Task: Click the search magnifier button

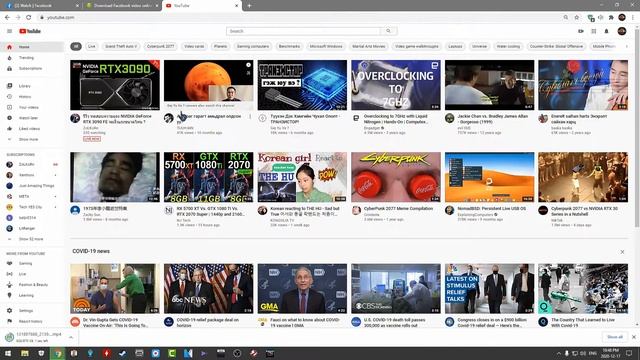Action: (388, 31)
